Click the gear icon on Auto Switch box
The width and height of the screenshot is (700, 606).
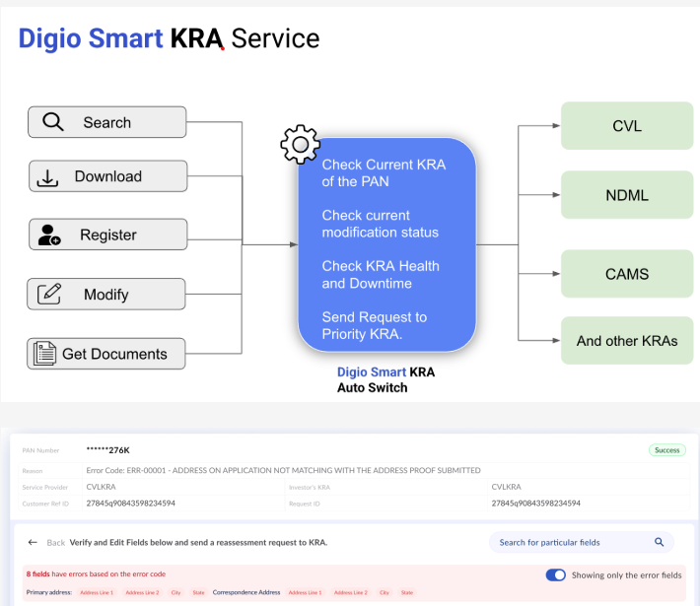(300, 145)
